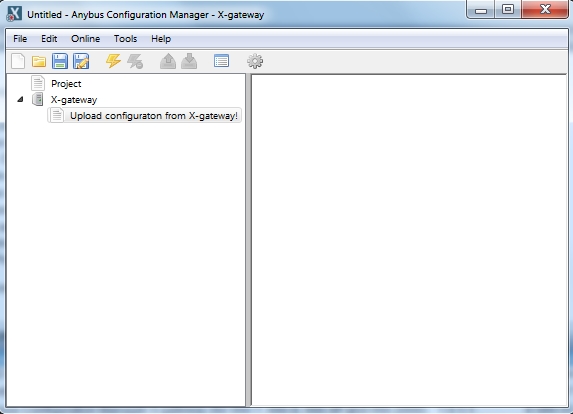Viewport: 573px width, 414px height.
Task: Save the project with floppy disk icon
Action: 60,61
